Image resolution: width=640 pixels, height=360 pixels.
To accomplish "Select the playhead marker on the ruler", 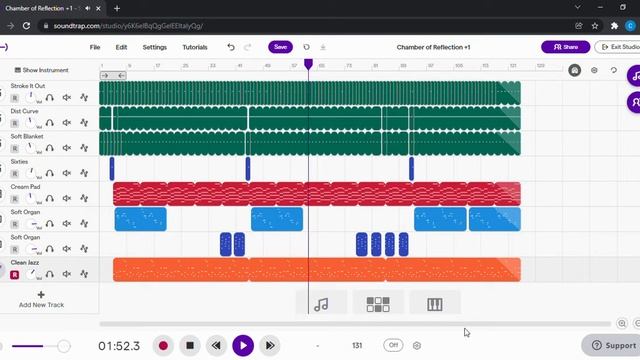I will [309, 64].
